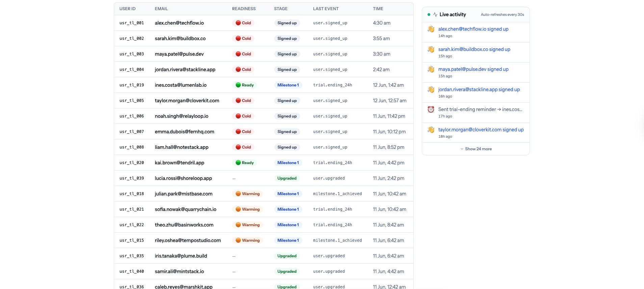644x289 pixels.
Task: Click the Live activity pulse icon
Action: (435, 15)
